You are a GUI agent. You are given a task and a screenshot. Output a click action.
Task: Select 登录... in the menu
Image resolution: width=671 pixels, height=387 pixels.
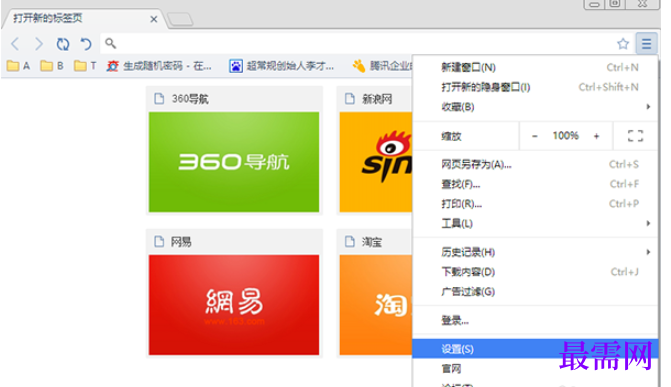535,320
